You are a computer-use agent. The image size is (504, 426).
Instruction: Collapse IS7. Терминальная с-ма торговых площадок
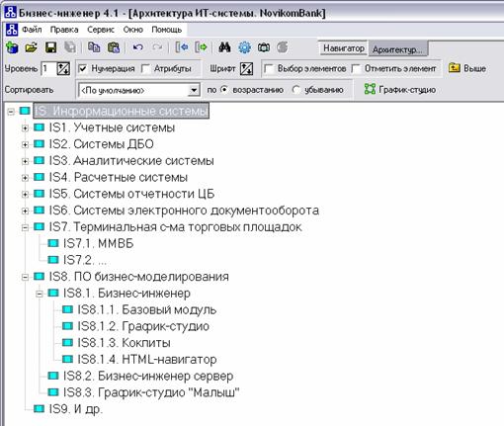point(25,227)
